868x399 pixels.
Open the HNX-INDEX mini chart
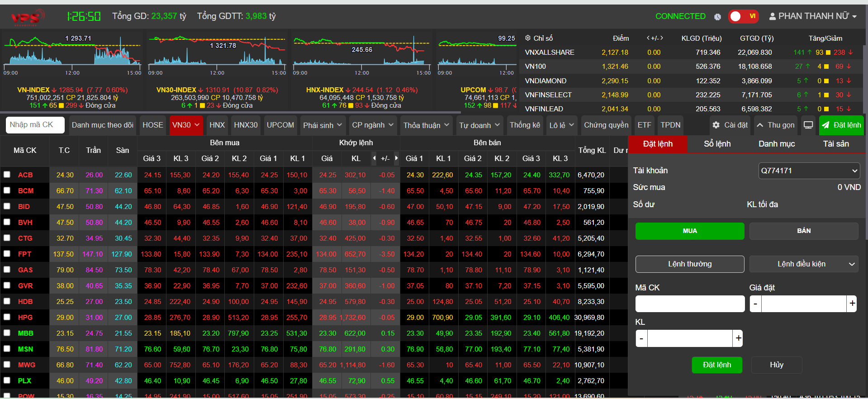click(x=362, y=54)
